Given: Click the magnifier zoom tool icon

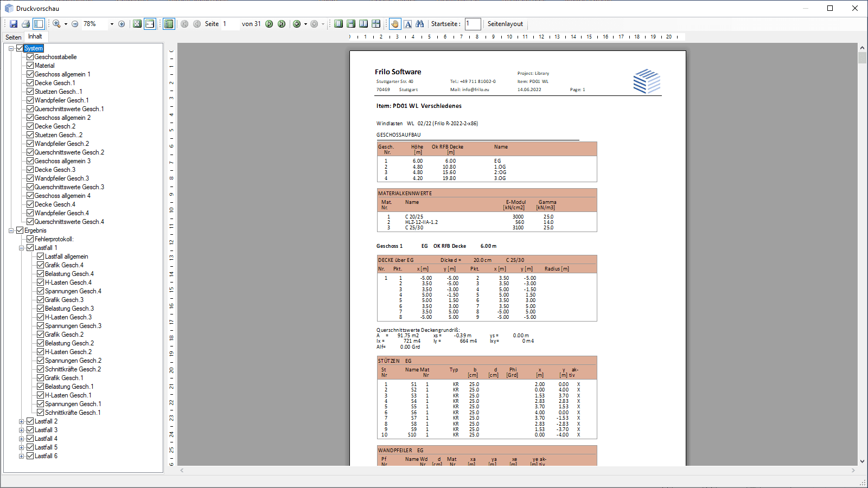Looking at the screenshot, I should pos(56,24).
